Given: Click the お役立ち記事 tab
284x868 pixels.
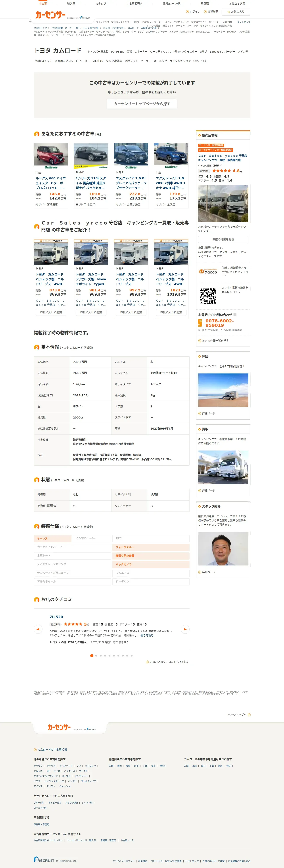Looking at the screenshot, I should [237, 3].
